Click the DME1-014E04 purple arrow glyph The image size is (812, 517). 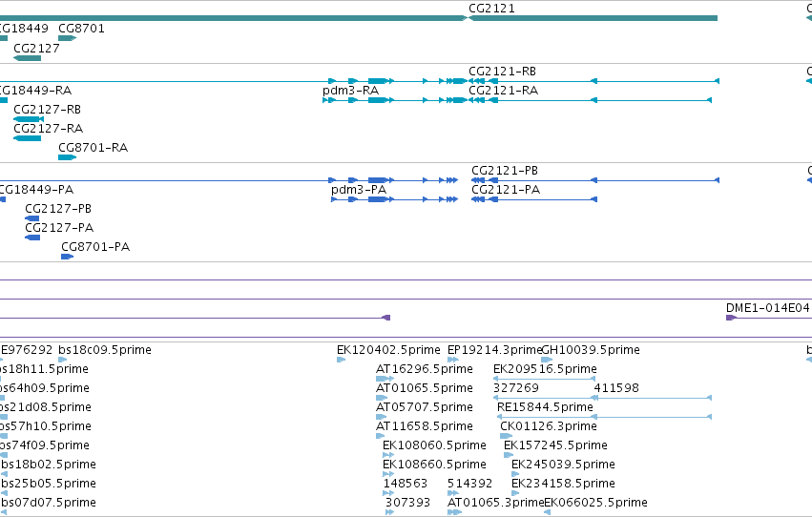[731, 318]
